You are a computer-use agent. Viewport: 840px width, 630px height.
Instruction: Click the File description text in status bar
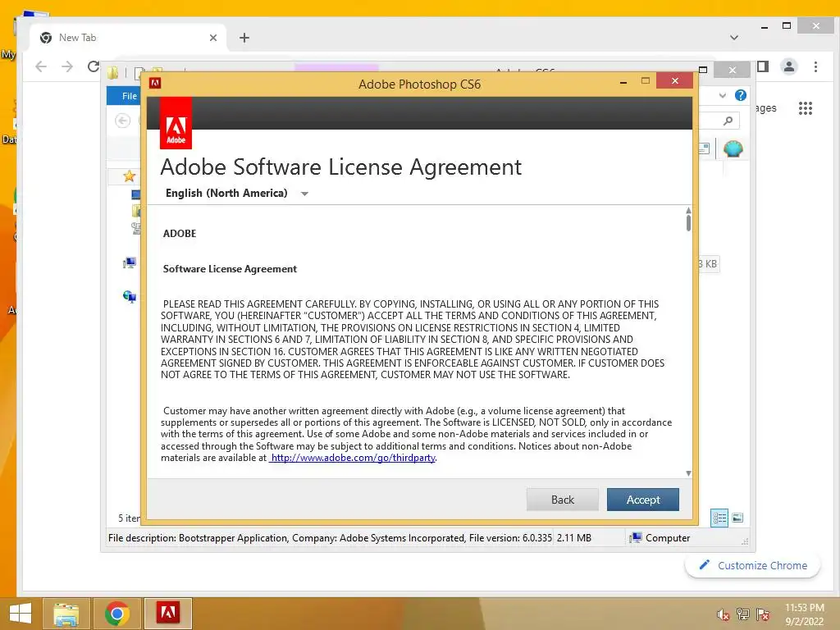[x=330, y=538]
